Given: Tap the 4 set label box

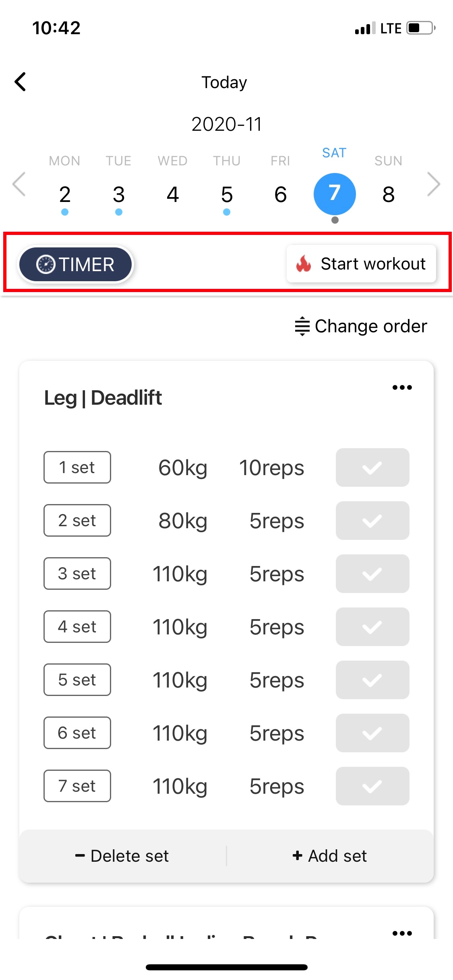Looking at the screenshot, I should click(77, 627).
